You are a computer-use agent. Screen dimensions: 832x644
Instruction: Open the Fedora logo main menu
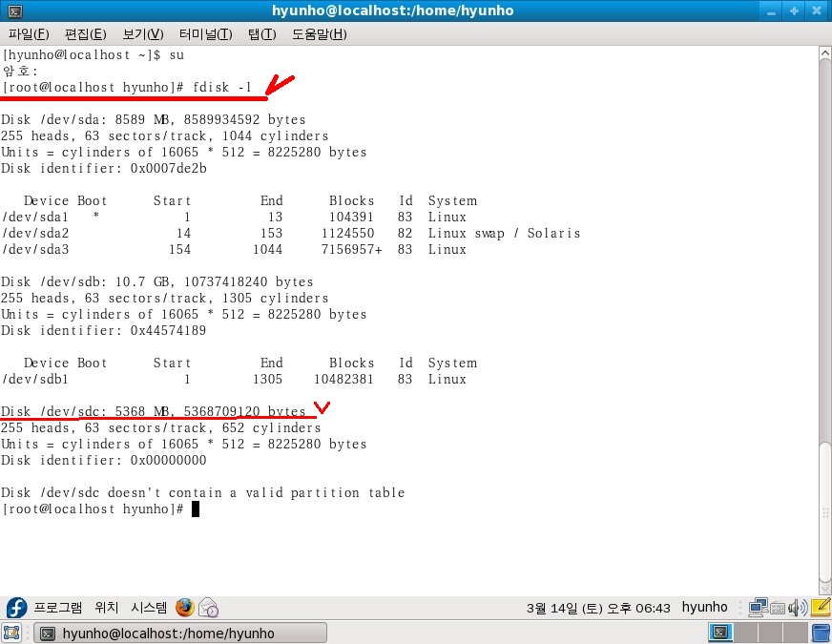click(x=16, y=608)
